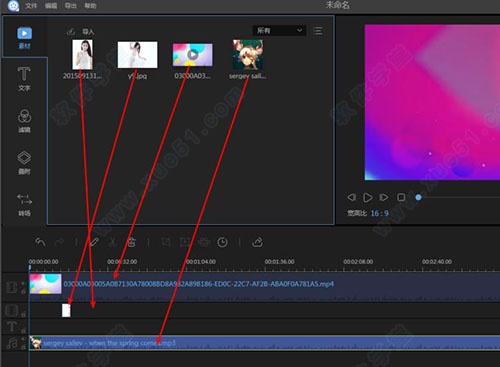Click the mosaic tool icon
Image resolution: width=500 pixels, height=367 pixels.
tap(204, 242)
